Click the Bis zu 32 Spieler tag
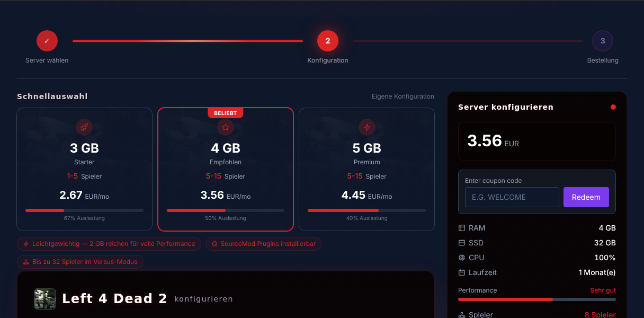This screenshot has width=644, height=318. coord(80,262)
